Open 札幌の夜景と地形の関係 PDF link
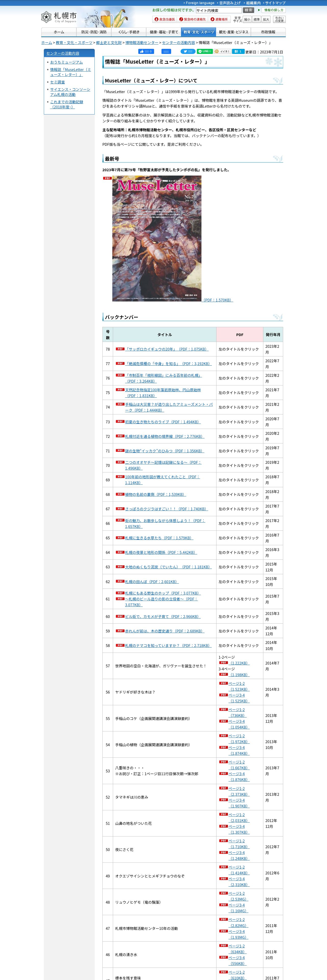The width and height of the screenshot is (327, 980). [x=161, y=552]
